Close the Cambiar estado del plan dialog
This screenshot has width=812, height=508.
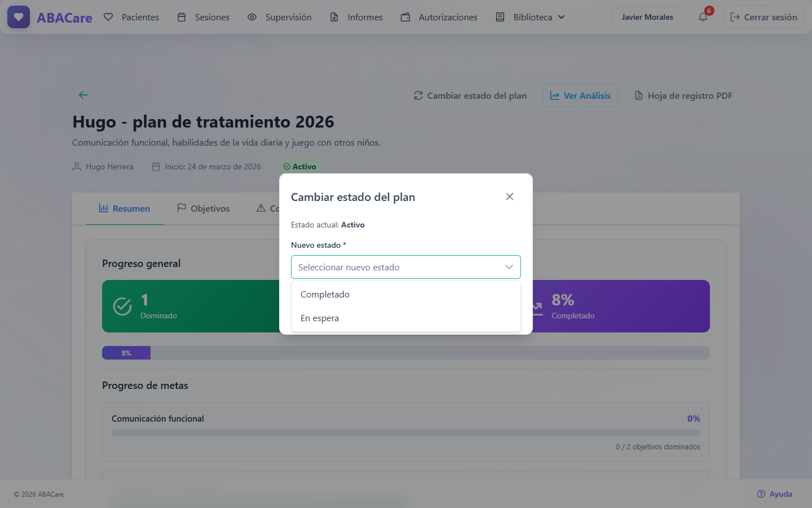point(510,196)
